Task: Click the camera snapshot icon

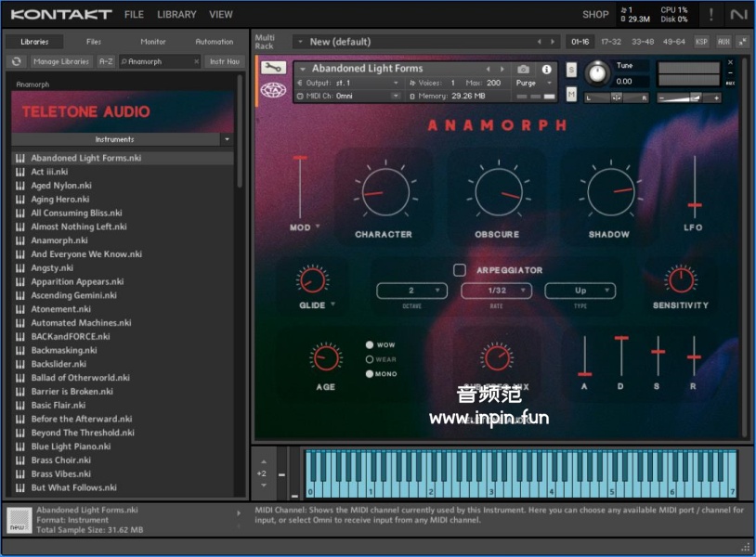Action: 523,70
